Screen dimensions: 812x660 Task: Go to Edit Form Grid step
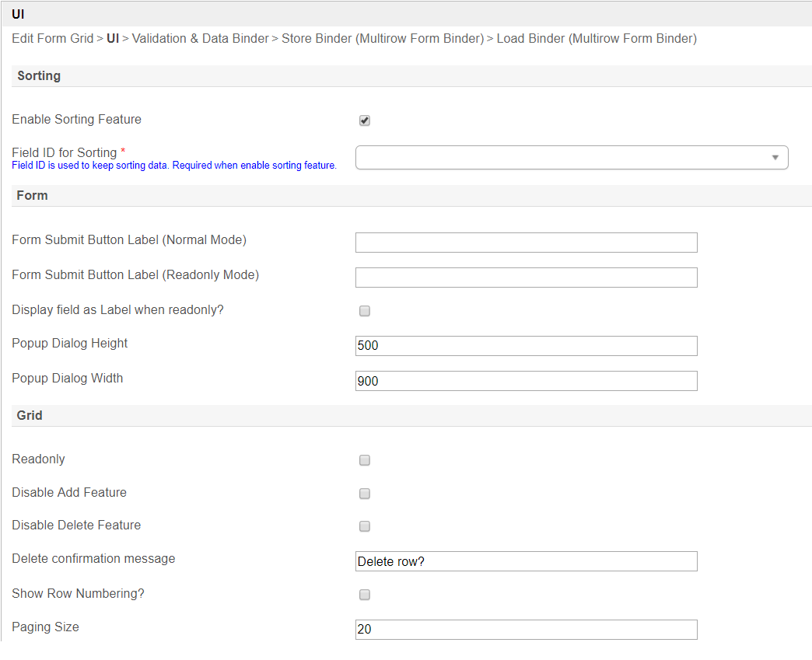click(52, 38)
